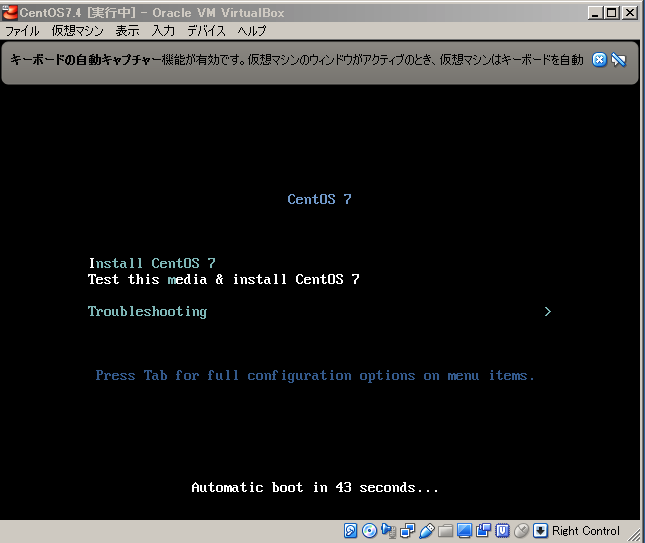Click the VirtualBox window title icon
This screenshot has height=543, width=645.
(x=10, y=13)
